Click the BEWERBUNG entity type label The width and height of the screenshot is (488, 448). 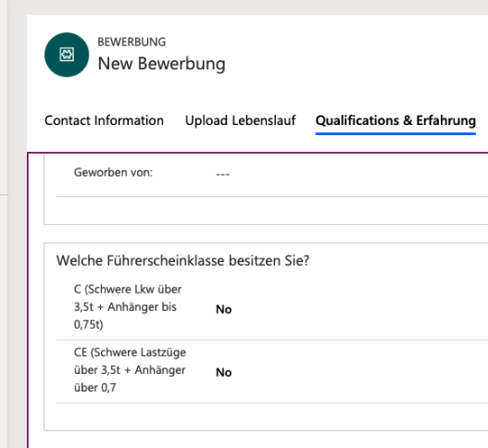click(131, 42)
